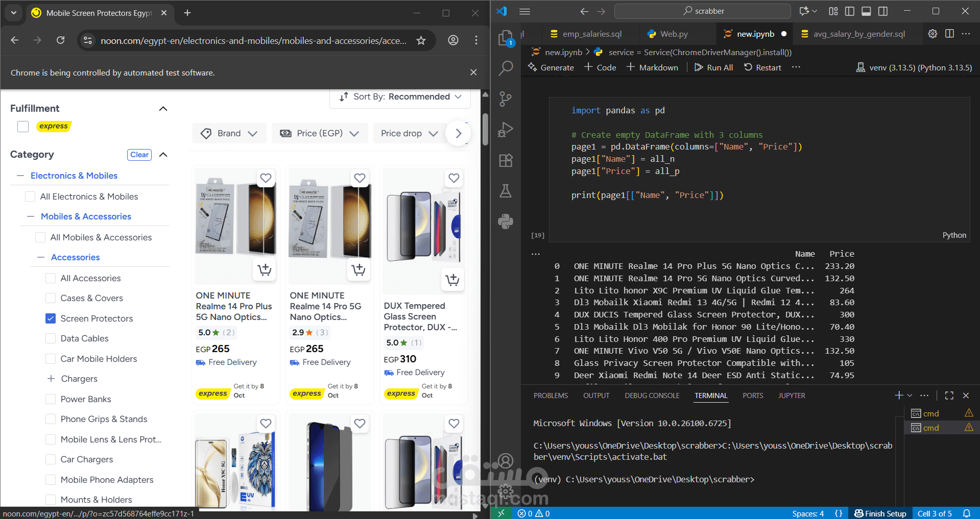The image size is (980, 519).
Task: Check All Electronics & Mobiles
Action: coord(30,196)
